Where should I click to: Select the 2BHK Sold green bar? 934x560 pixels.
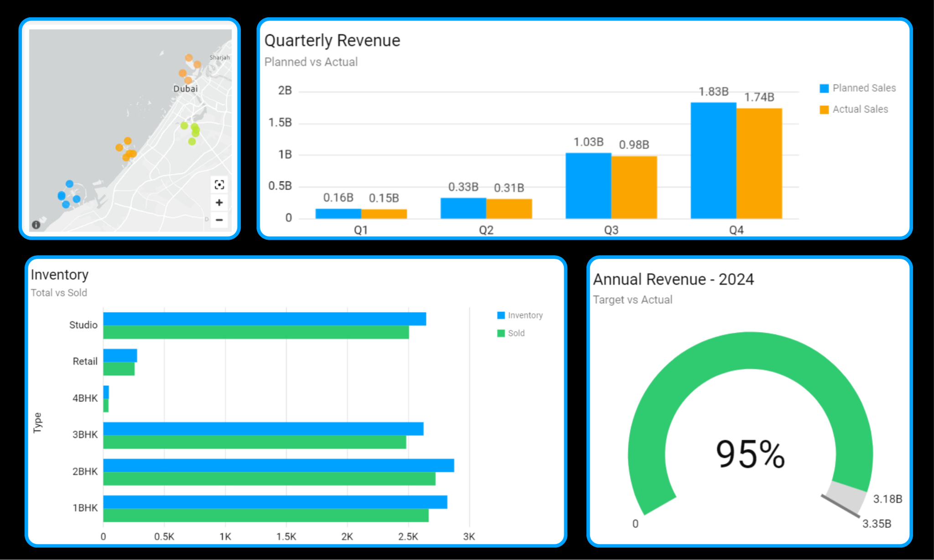[x=269, y=479]
